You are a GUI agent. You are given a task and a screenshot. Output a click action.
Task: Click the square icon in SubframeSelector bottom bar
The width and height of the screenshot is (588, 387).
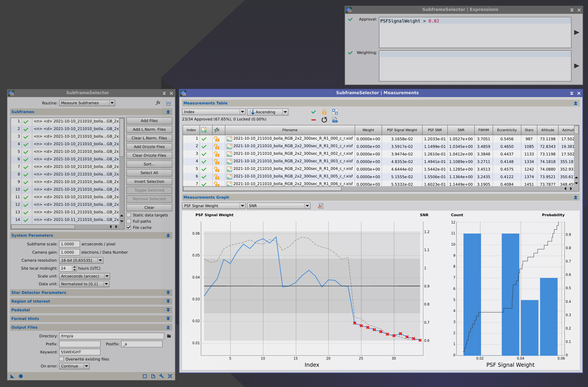145,376
